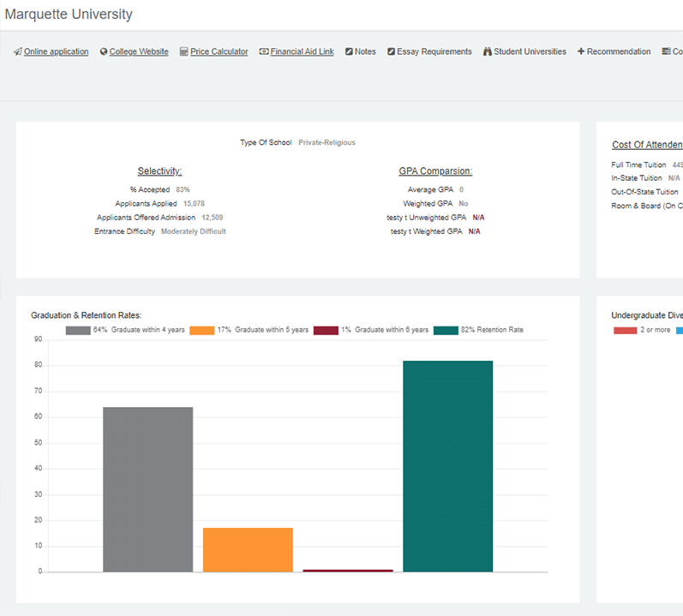Click the Notes edit icon
Screen dimensions: 683x616
click(x=349, y=51)
